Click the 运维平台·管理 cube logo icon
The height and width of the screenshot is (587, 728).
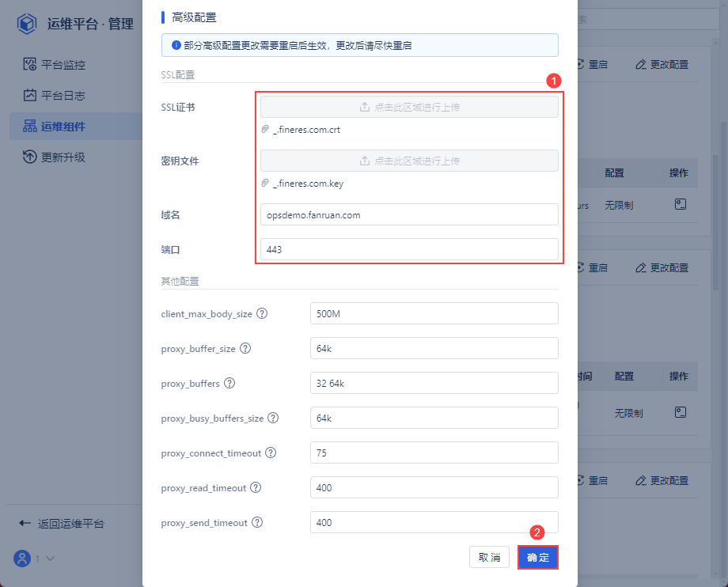(x=26, y=24)
